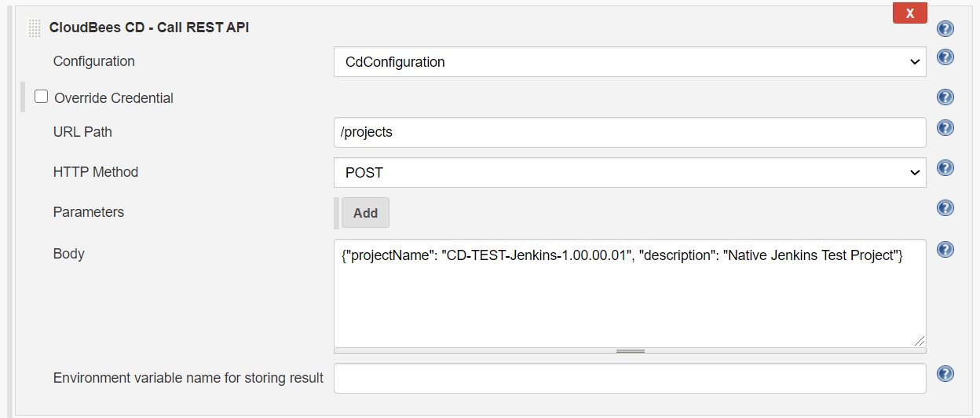Delete the build step with red X
This screenshot has height=418, width=980.
909,13
